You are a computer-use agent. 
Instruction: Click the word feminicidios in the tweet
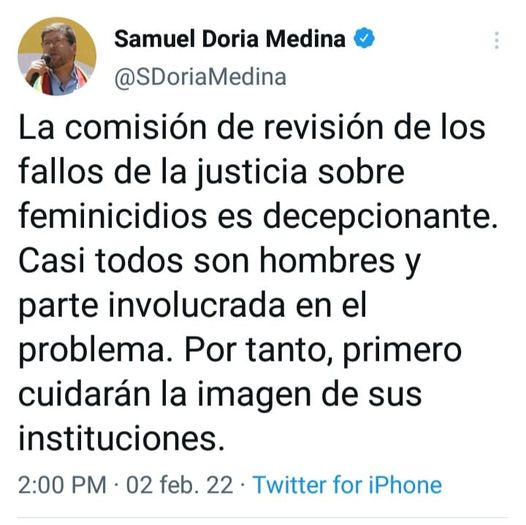pos(112,216)
